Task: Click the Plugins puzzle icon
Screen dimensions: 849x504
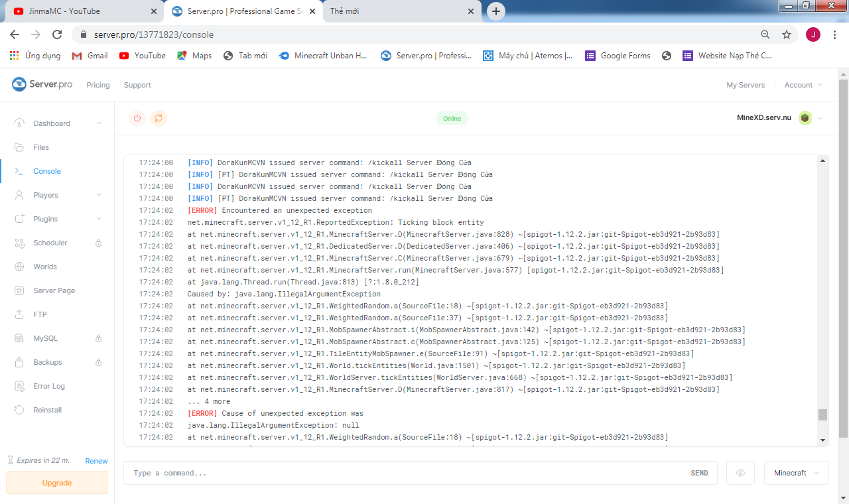Action: [20, 219]
